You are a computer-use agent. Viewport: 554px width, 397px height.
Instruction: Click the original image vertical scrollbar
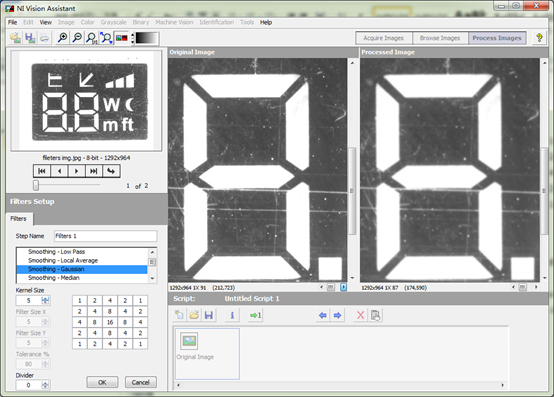point(352,191)
